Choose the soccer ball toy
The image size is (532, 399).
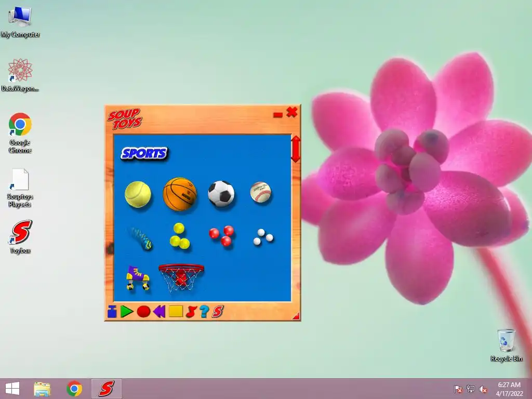click(x=221, y=194)
